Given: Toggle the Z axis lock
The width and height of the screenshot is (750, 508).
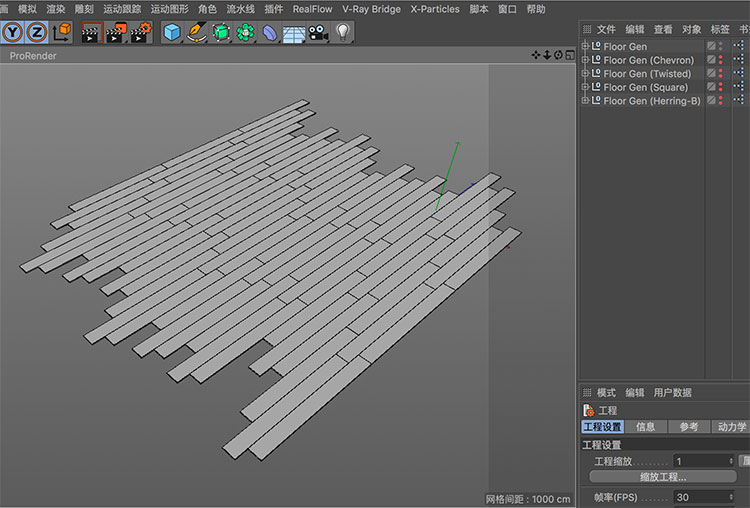Looking at the screenshot, I should coord(36,33).
